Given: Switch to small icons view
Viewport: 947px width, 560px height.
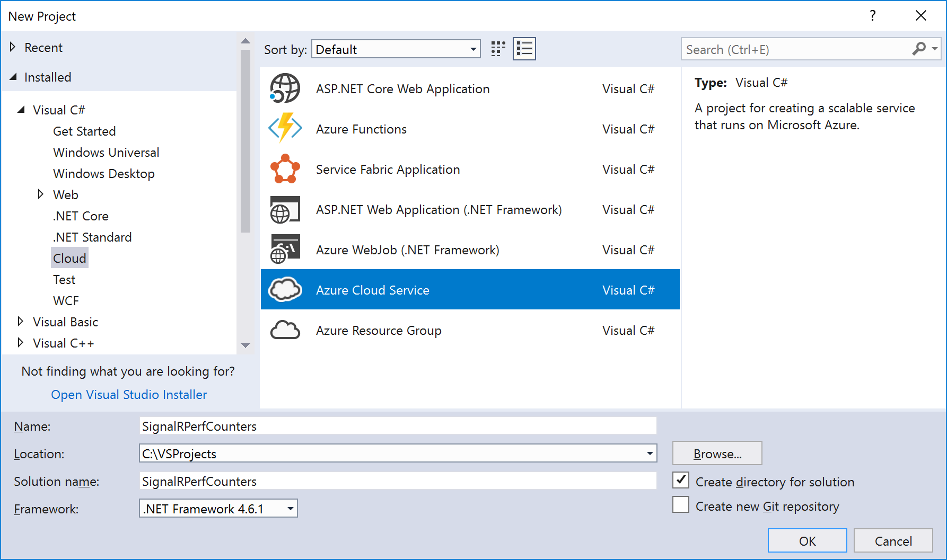Looking at the screenshot, I should coord(497,48).
